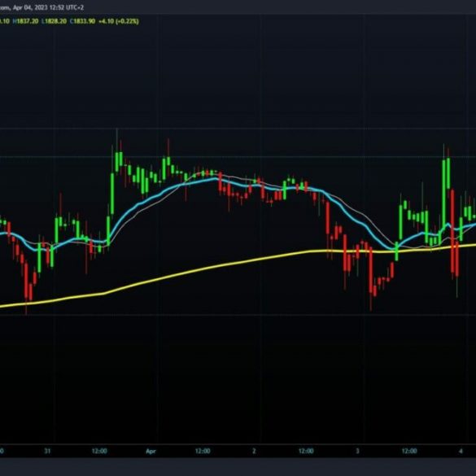Click the 2 date label on time axis

click(254, 451)
